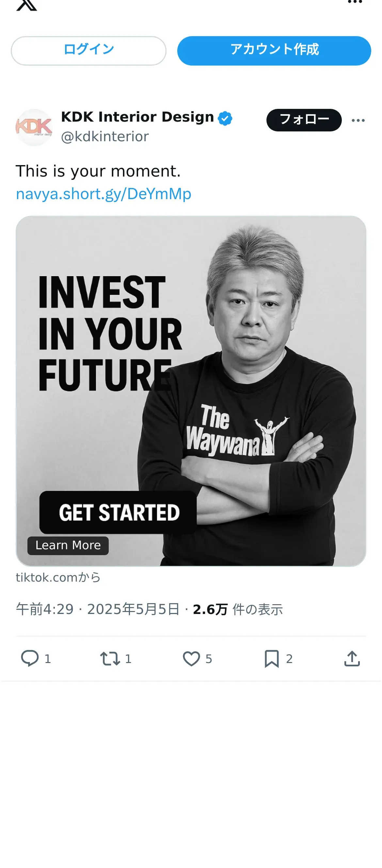
Task: Open the navya.short.gy/DeYmMp link
Action: pos(103,194)
